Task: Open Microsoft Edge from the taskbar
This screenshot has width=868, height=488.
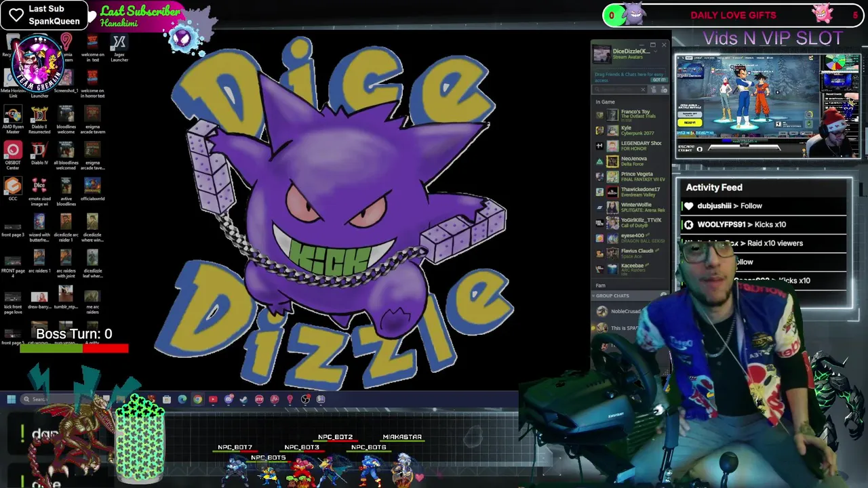Action: 182,399
